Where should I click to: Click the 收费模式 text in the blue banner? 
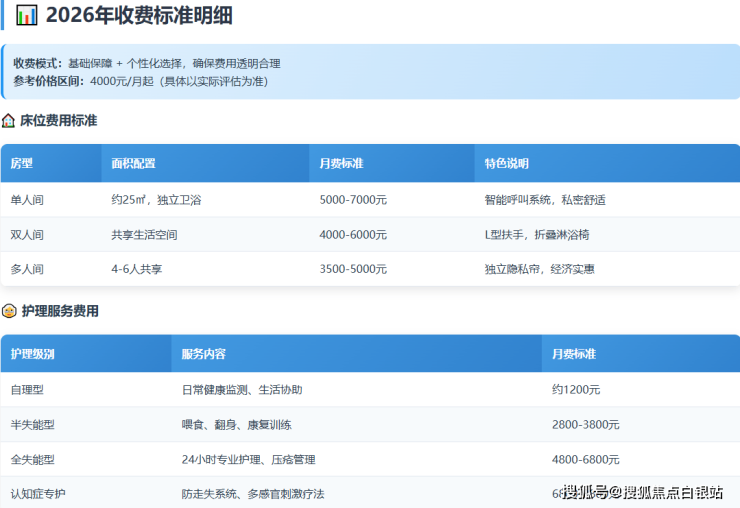(38, 63)
